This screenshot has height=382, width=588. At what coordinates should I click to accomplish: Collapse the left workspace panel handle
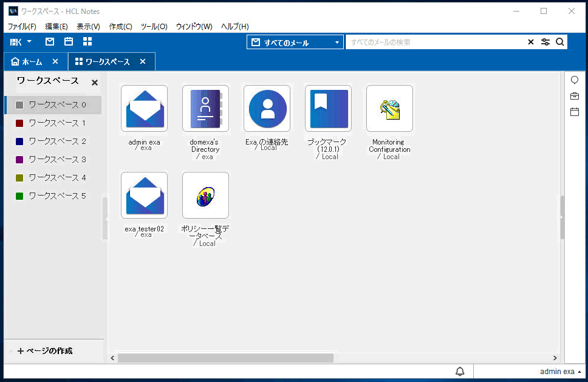[105, 218]
